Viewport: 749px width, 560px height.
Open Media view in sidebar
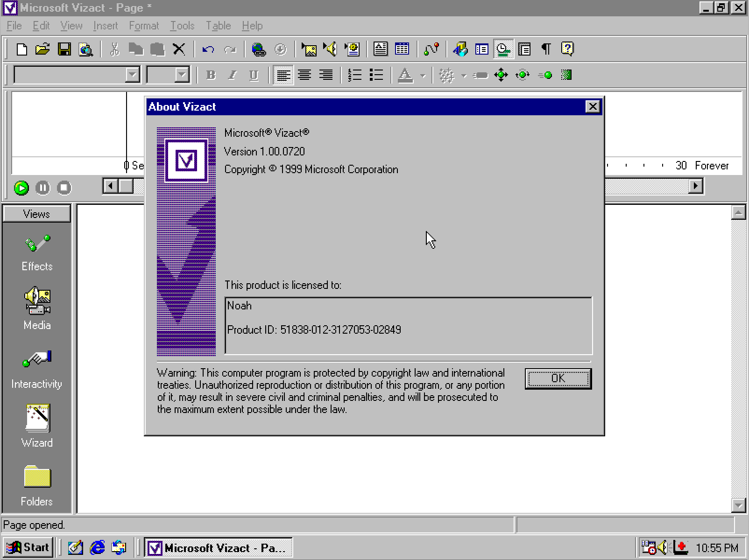(x=37, y=308)
